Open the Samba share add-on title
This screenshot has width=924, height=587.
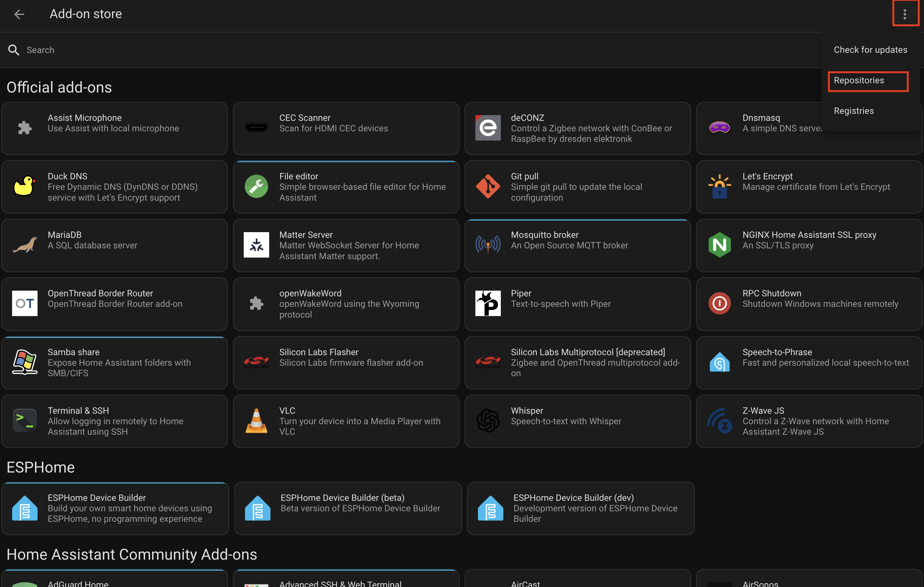pos(73,352)
